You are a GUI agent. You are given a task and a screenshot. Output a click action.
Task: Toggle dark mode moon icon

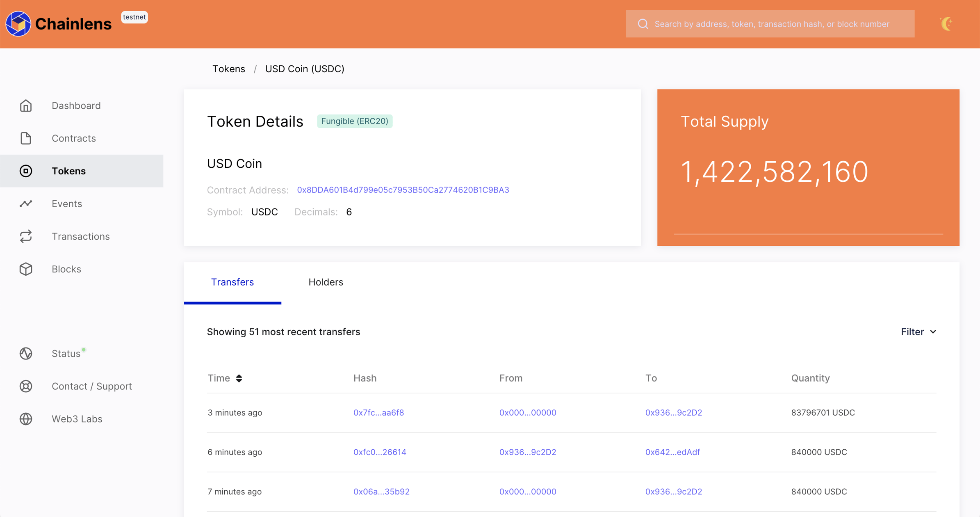point(946,24)
